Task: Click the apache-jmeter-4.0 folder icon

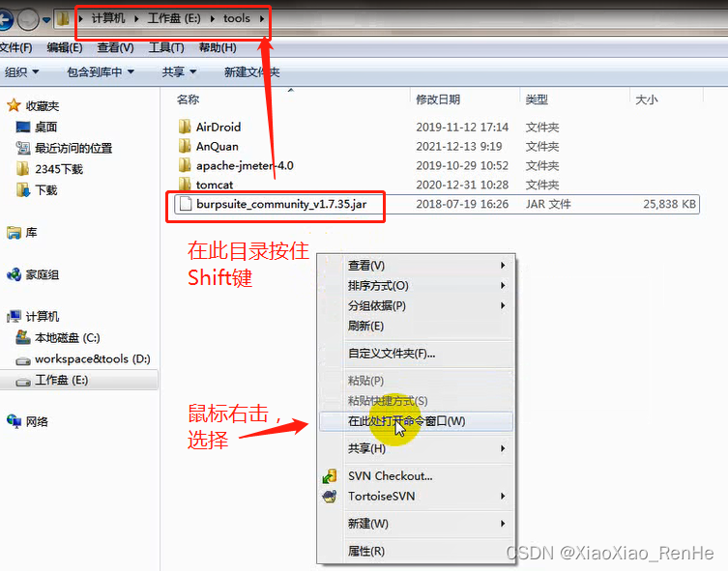Action: [185, 165]
